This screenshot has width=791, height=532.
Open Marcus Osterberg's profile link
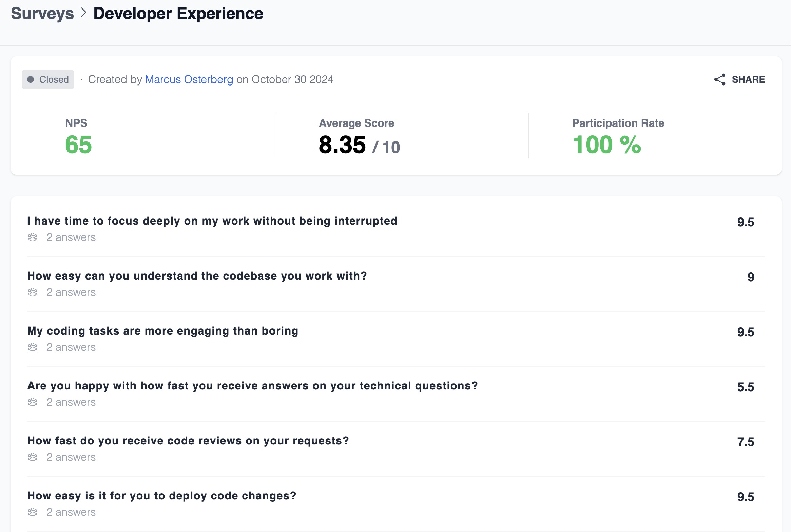(x=189, y=79)
